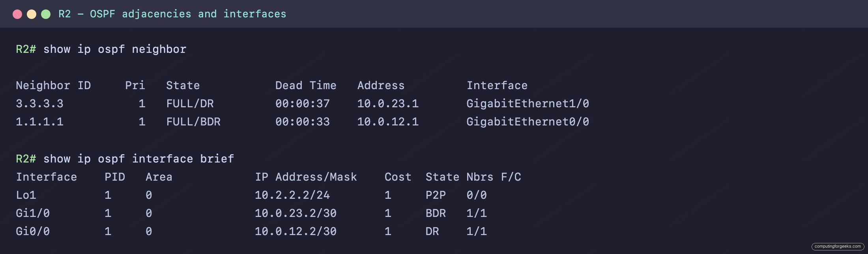This screenshot has width=868, height=254.
Task: Select GigabitEthernet0/0 interface name
Action: click(x=528, y=122)
